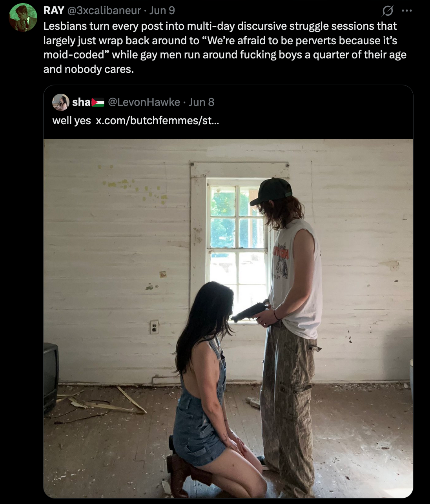The width and height of the screenshot is (430, 504).
Task: Click the Grok explain-post icon
Action: click(x=388, y=11)
